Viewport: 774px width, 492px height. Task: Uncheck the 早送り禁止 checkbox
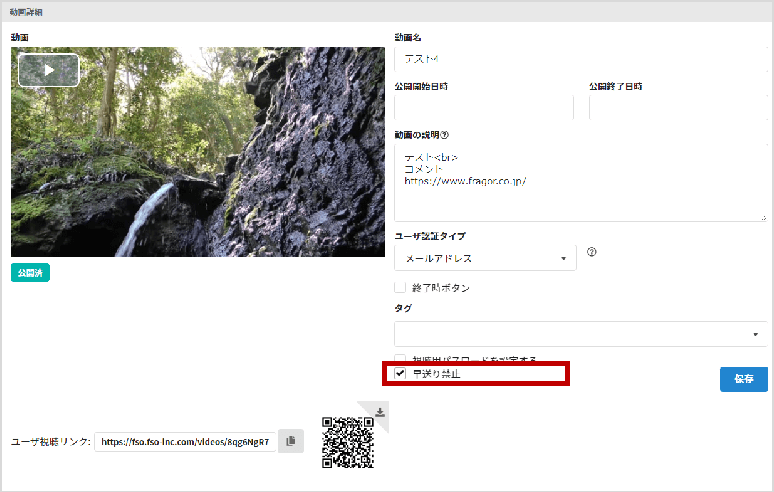[x=400, y=373]
